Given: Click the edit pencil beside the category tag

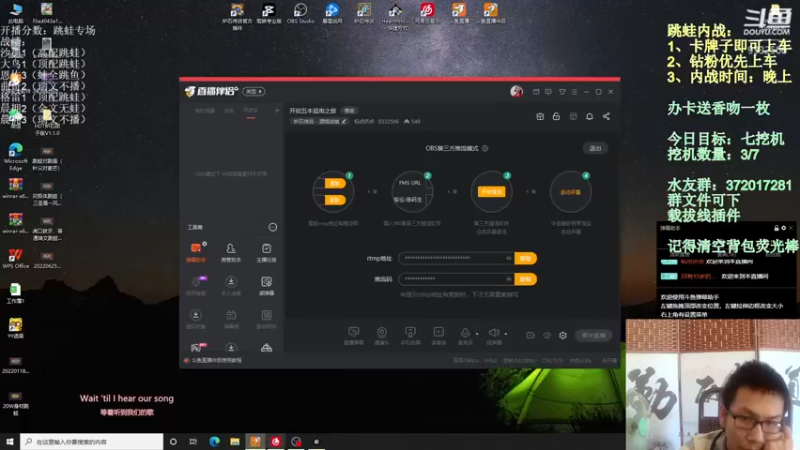Looking at the screenshot, I should (x=344, y=121).
